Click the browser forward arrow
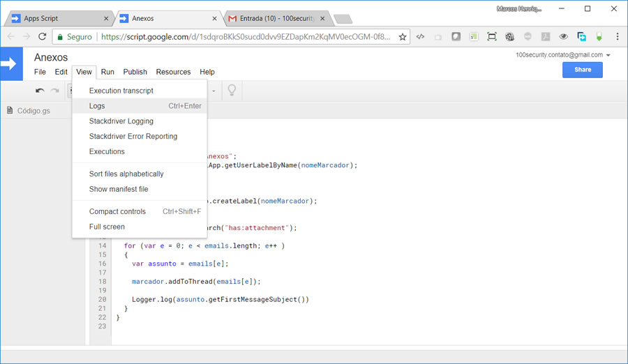The image size is (628, 364). pyautogui.click(x=27, y=36)
